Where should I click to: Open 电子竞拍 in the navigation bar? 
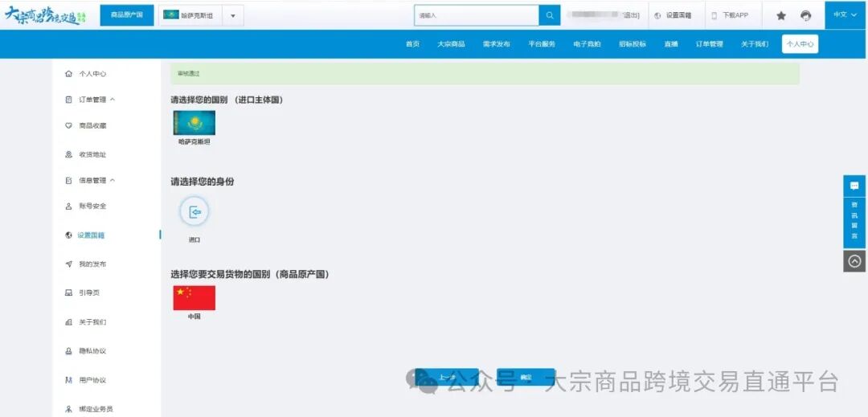pyautogui.click(x=587, y=44)
